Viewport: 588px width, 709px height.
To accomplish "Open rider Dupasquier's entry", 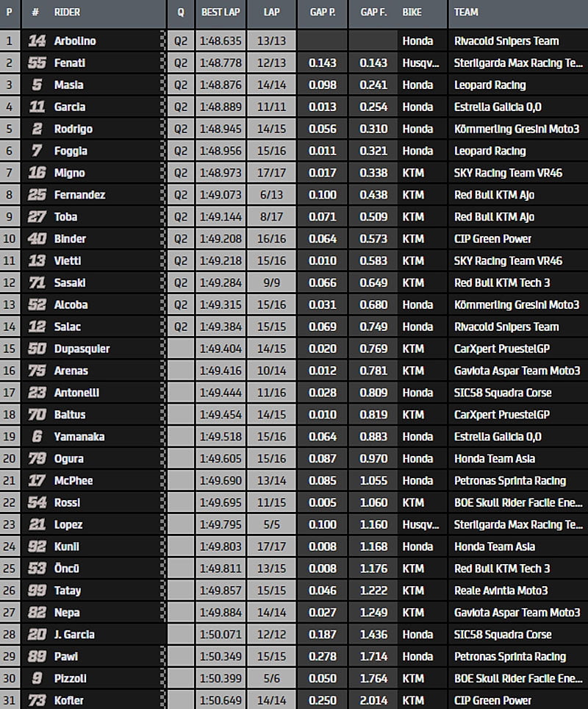I will [82, 349].
